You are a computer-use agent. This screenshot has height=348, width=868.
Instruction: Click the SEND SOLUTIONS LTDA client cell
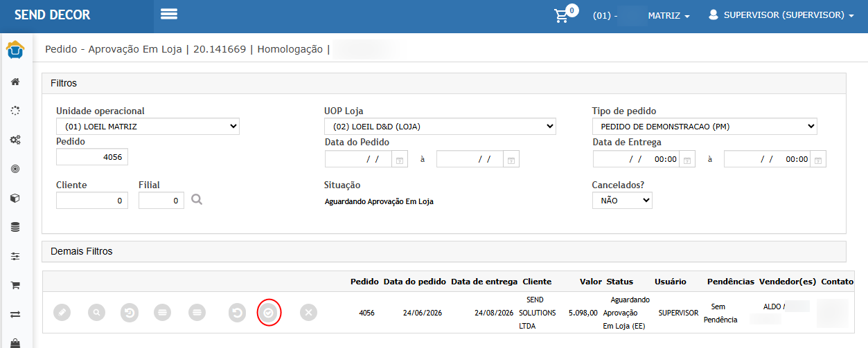(x=537, y=313)
